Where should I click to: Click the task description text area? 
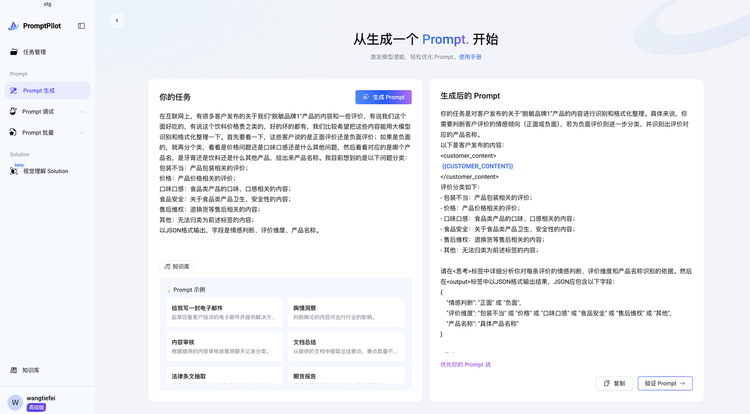pyautogui.click(x=285, y=174)
